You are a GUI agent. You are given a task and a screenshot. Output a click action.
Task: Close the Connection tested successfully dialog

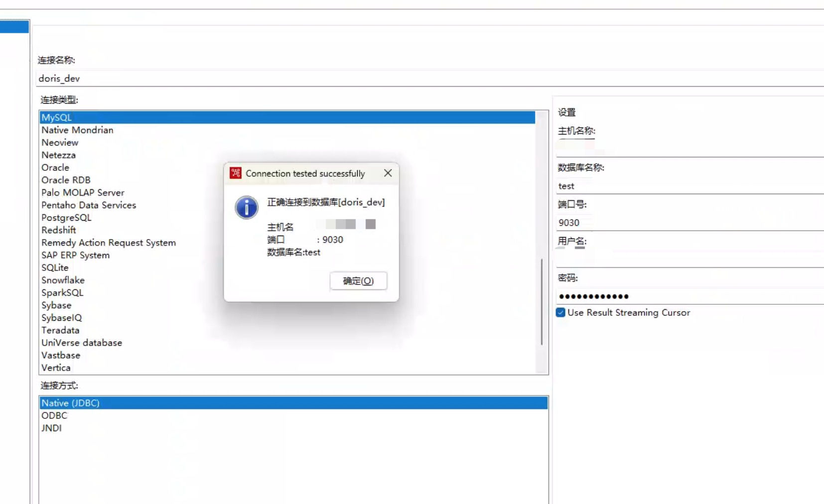click(x=388, y=173)
